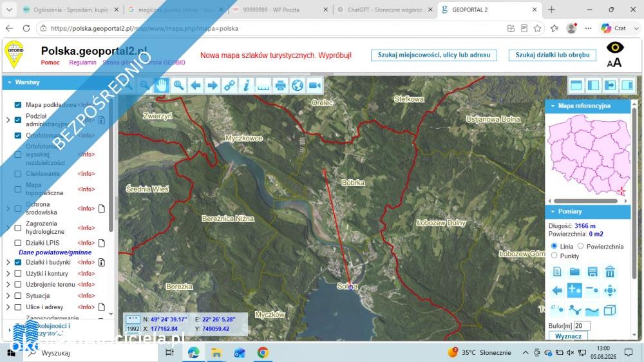Collapse the Pomiary panel

pos(553,212)
